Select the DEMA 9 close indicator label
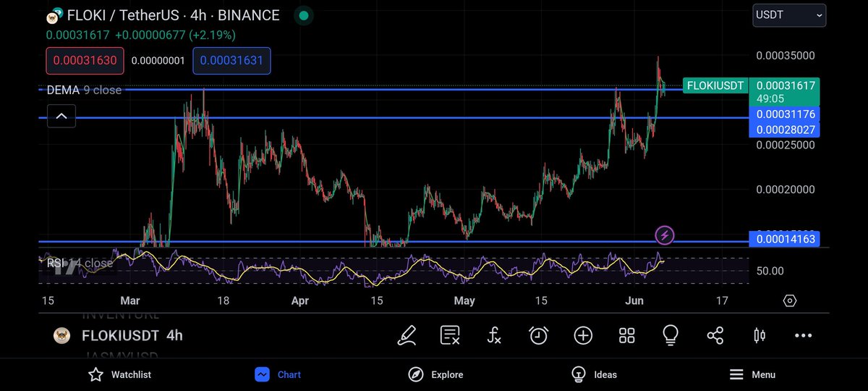This screenshot has height=391, width=868. [x=84, y=90]
